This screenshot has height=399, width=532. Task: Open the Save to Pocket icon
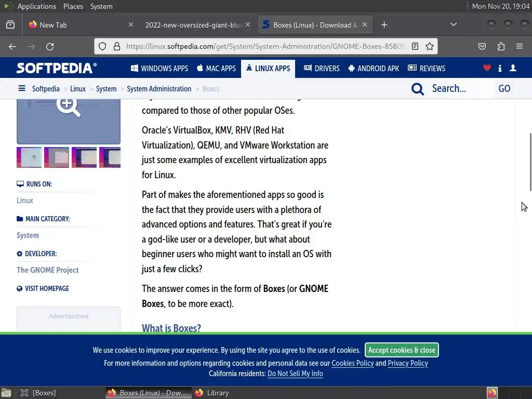coord(482,46)
